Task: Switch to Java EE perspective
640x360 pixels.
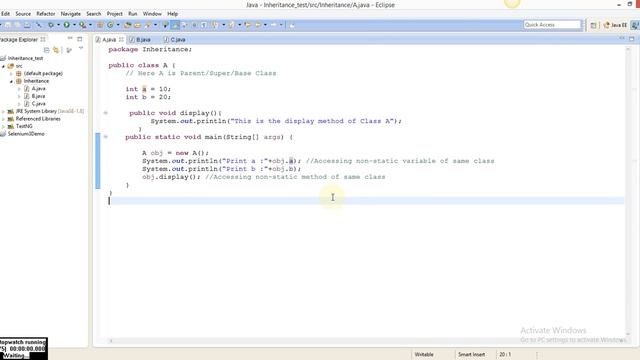Action: click(x=615, y=25)
